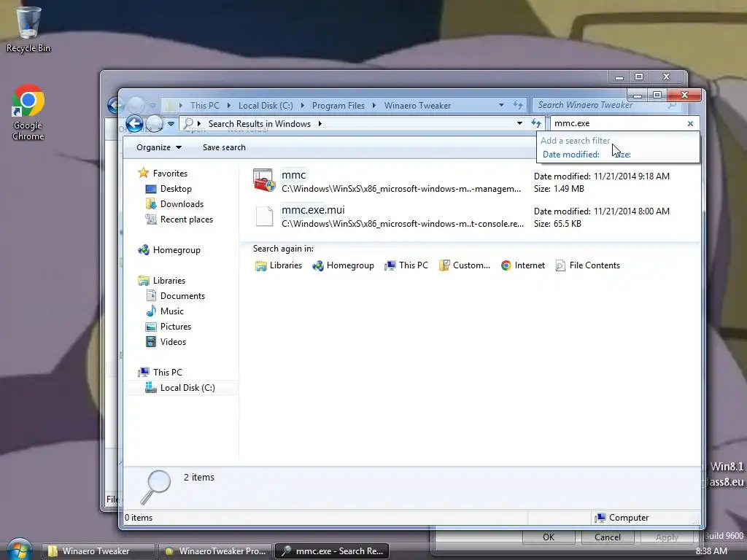Click OK in the background dialog
The image size is (747, 560).
click(x=549, y=537)
